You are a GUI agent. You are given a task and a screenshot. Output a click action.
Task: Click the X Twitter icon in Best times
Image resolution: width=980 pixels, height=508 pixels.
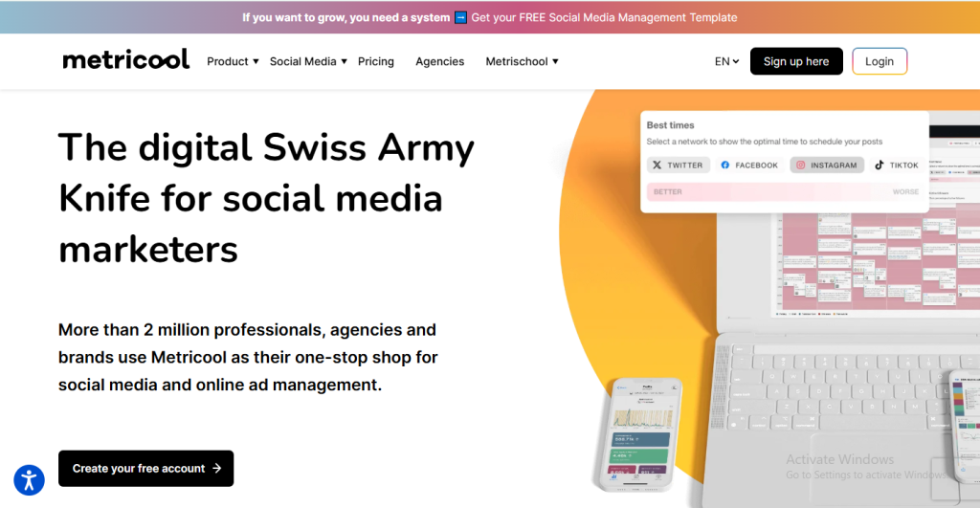(657, 165)
